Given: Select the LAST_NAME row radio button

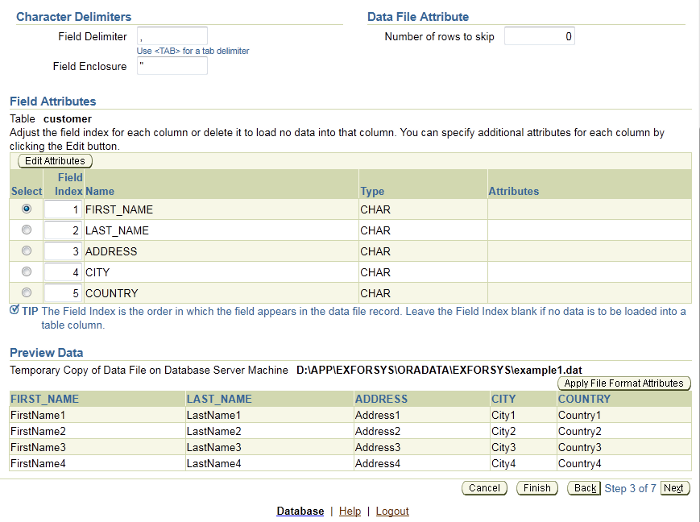Looking at the screenshot, I should coord(26,230).
